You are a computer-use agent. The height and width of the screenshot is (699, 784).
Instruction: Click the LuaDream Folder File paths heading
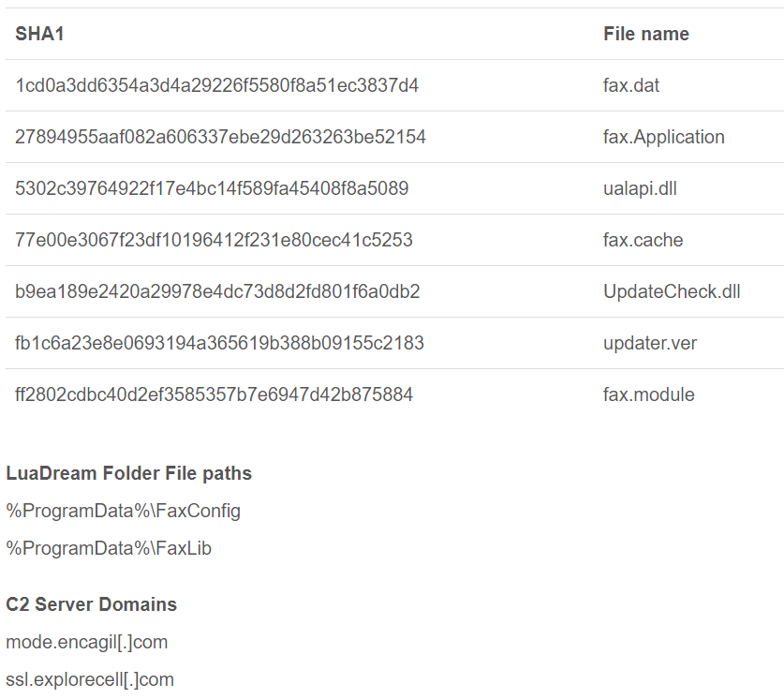click(x=128, y=473)
